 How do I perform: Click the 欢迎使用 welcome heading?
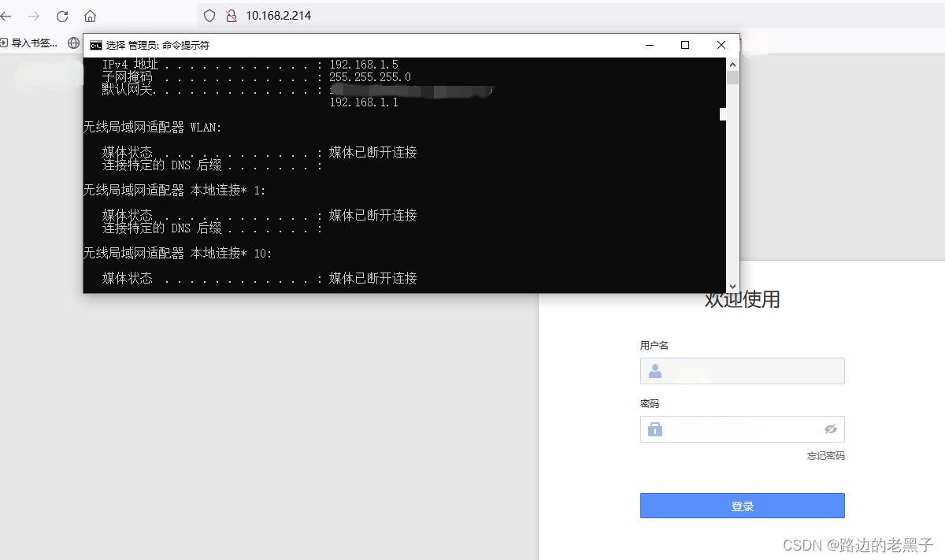(743, 299)
